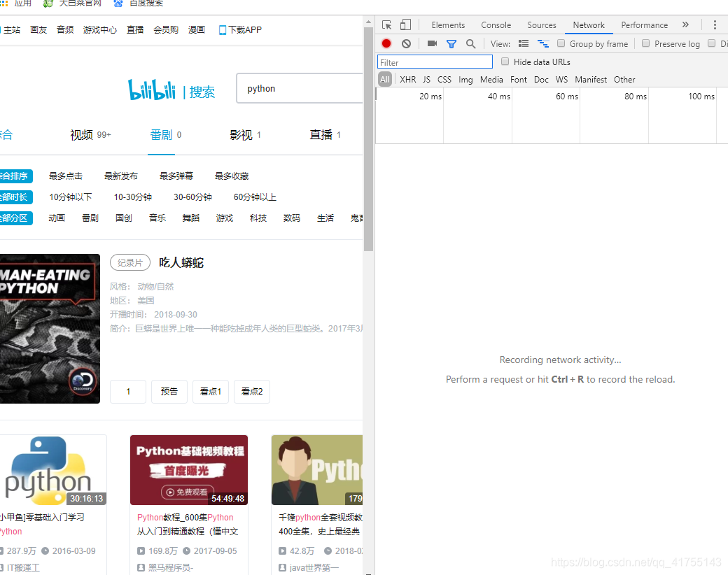Viewport: 728px width, 575px height.
Task: Filter category 科技
Action: coord(258,218)
